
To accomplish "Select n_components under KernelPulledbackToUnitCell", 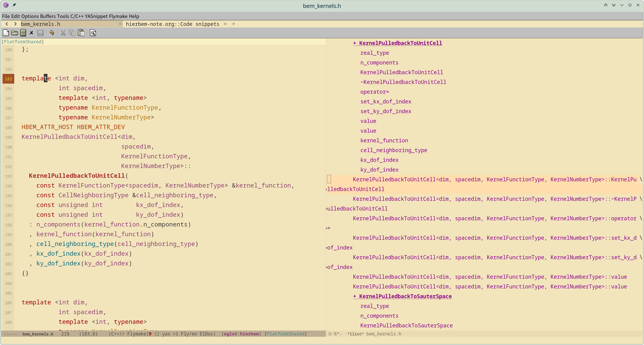I will click(379, 63).
